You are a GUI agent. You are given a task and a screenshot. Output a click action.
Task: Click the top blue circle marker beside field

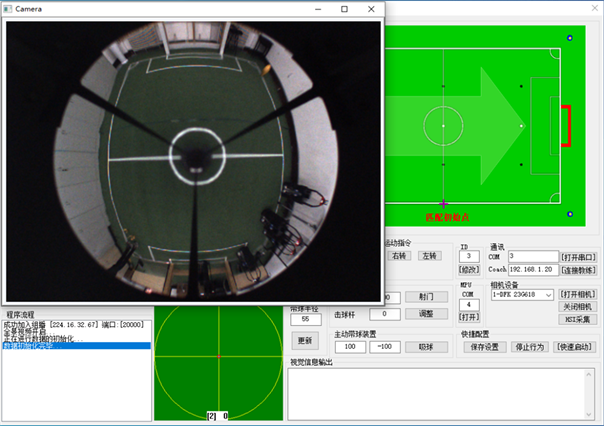(570, 38)
